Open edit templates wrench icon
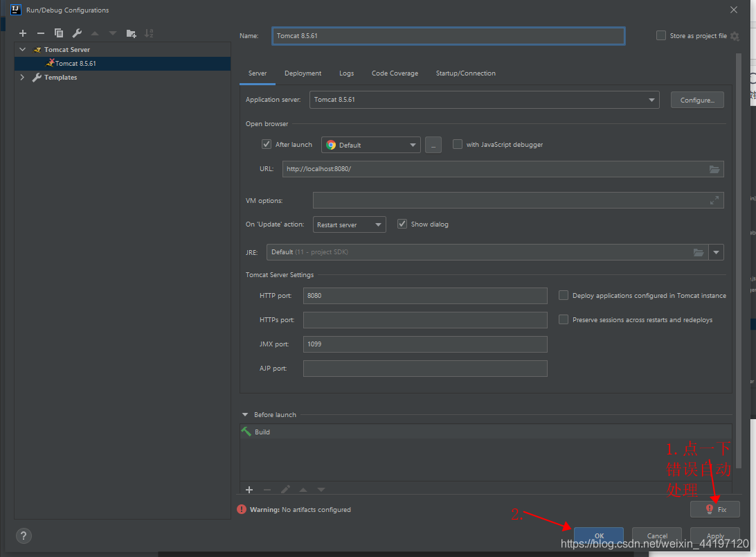The image size is (756, 557). (77, 33)
